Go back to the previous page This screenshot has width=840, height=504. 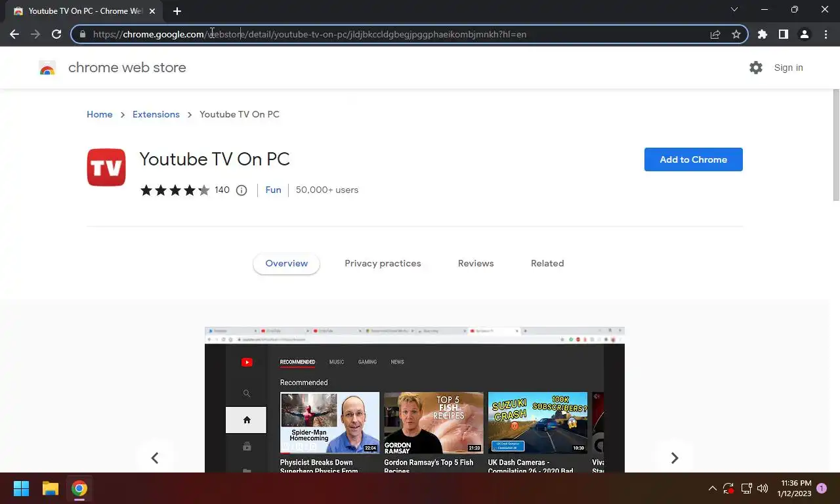14,34
